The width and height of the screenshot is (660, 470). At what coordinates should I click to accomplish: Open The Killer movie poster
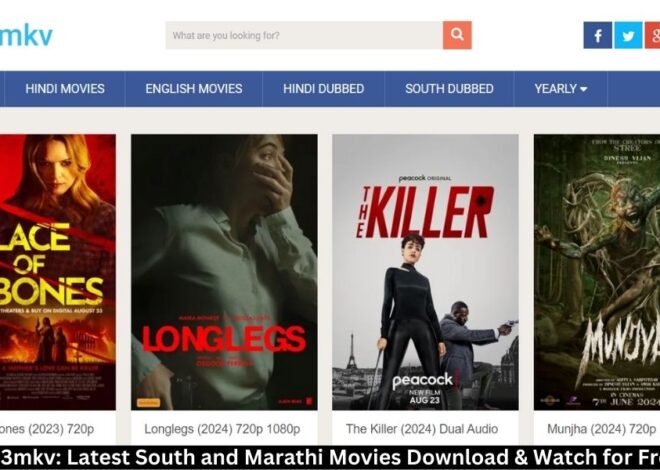[x=425, y=272]
